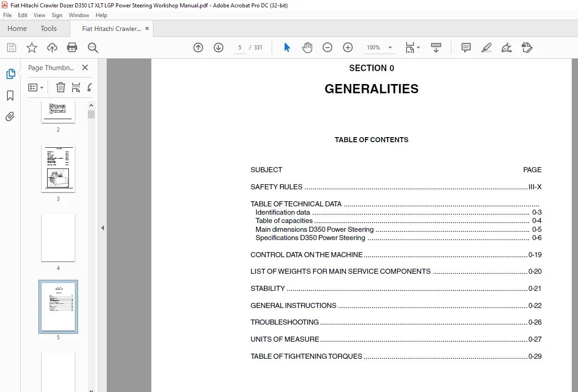Select page 2 thumbnail
This screenshot has width=578, height=392.
coord(58,112)
